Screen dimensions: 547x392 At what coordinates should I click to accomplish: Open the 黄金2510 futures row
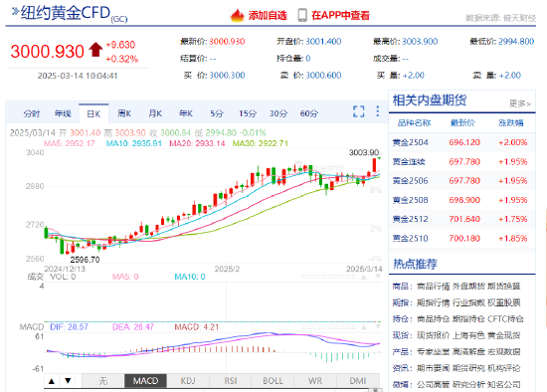coord(461,239)
